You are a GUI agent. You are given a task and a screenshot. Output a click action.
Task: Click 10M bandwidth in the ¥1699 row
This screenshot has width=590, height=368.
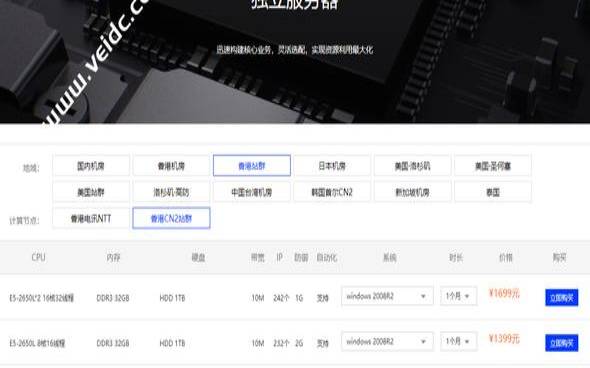click(258, 298)
